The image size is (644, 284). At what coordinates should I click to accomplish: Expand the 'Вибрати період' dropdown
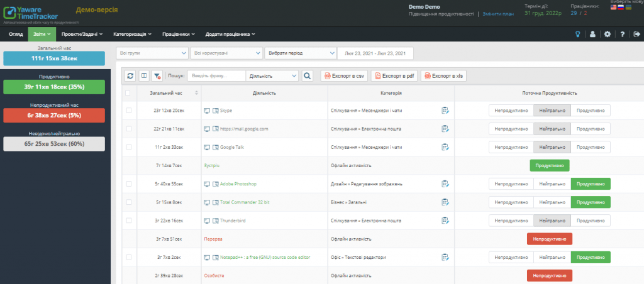[299, 53]
